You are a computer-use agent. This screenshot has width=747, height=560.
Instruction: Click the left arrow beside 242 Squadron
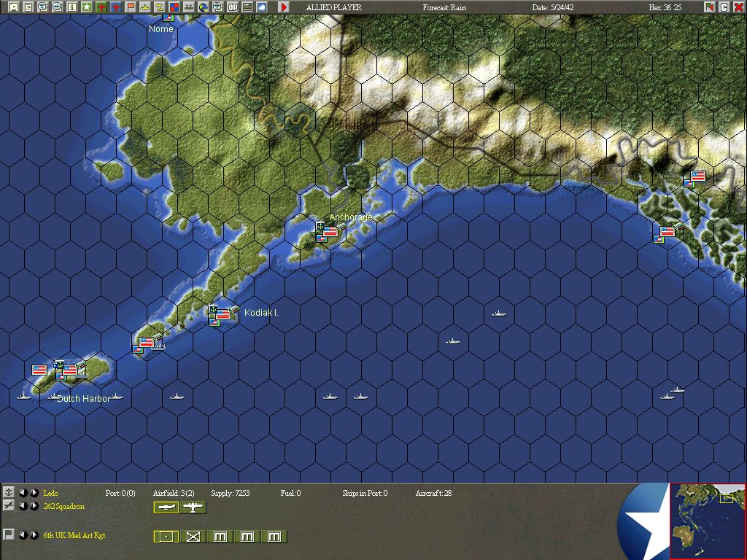click(23, 506)
